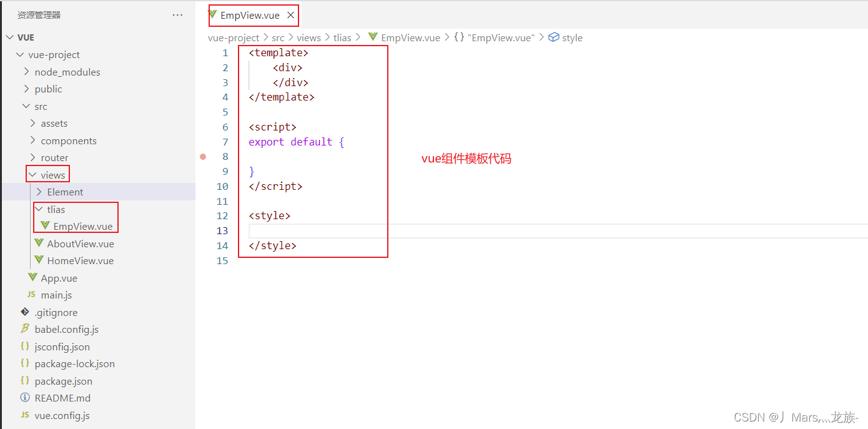This screenshot has width=868, height=429.
Task: Select the style breadcrumb segment
Action: click(572, 38)
